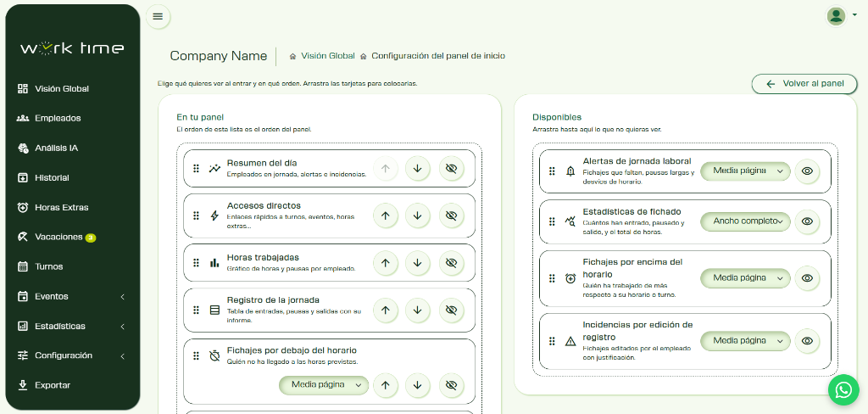Show the Fichajes por encima del horario card
The width and height of the screenshot is (868, 414).
click(x=807, y=278)
